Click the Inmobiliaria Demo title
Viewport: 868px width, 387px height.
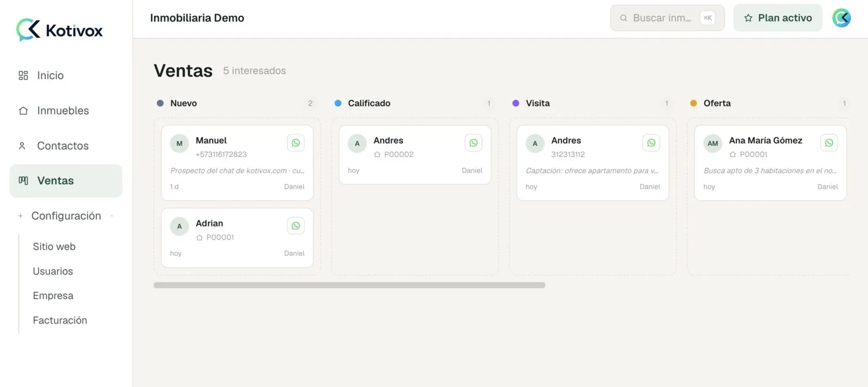click(197, 18)
